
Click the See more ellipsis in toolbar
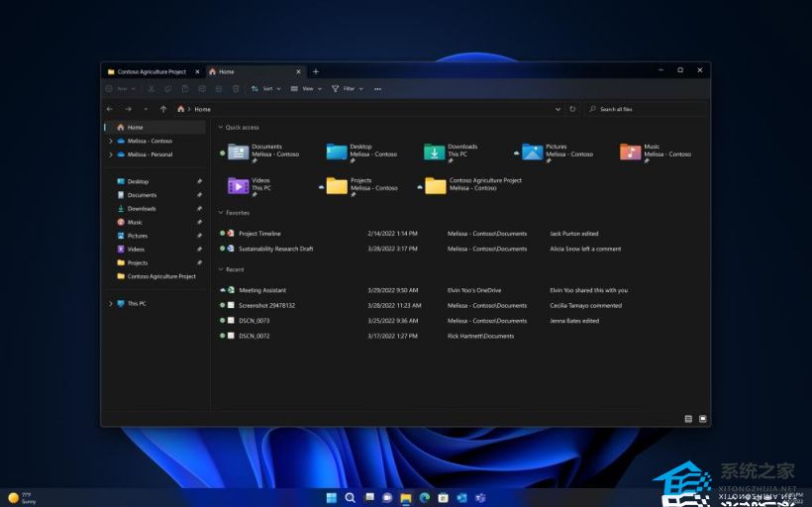[377, 88]
